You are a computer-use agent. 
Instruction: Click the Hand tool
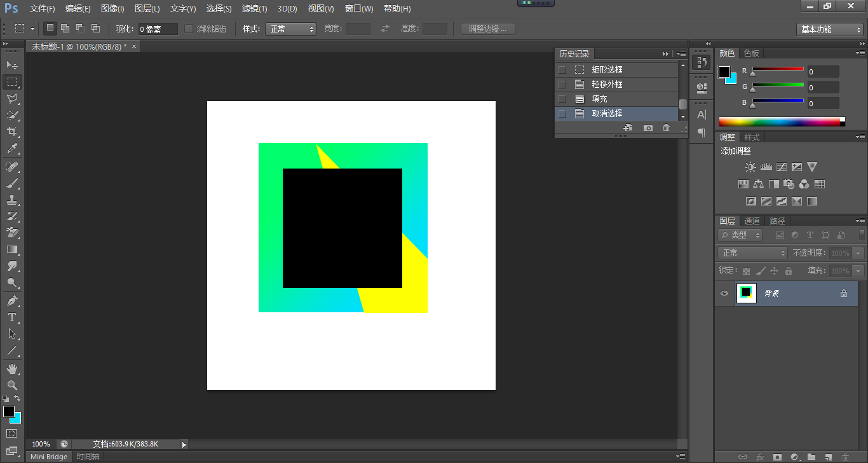(x=12, y=368)
